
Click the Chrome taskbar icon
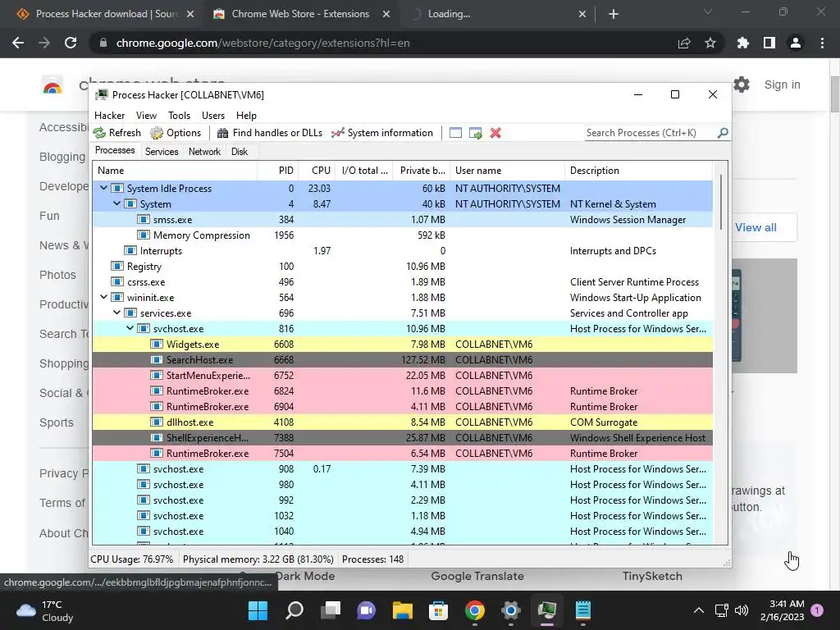click(475, 610)
